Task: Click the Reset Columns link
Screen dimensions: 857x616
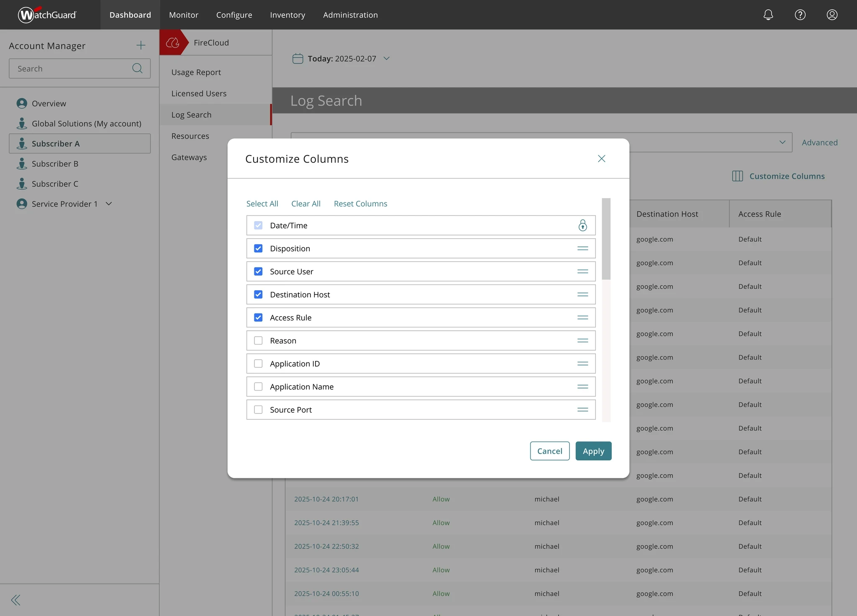Action: [x=360, y=204]
